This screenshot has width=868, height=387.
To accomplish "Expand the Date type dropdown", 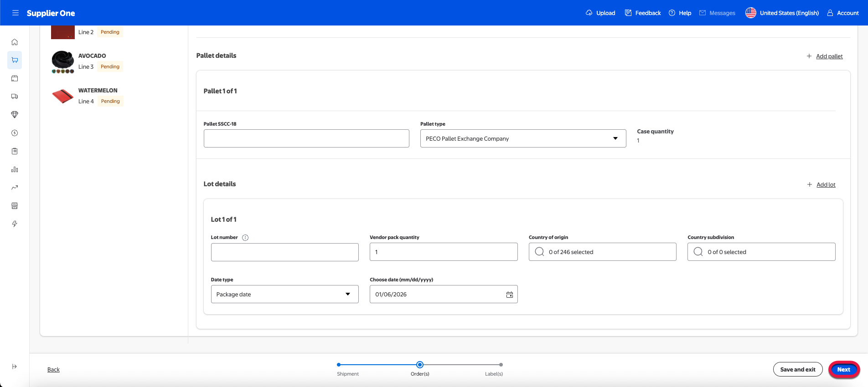I will tap(284, 294).
